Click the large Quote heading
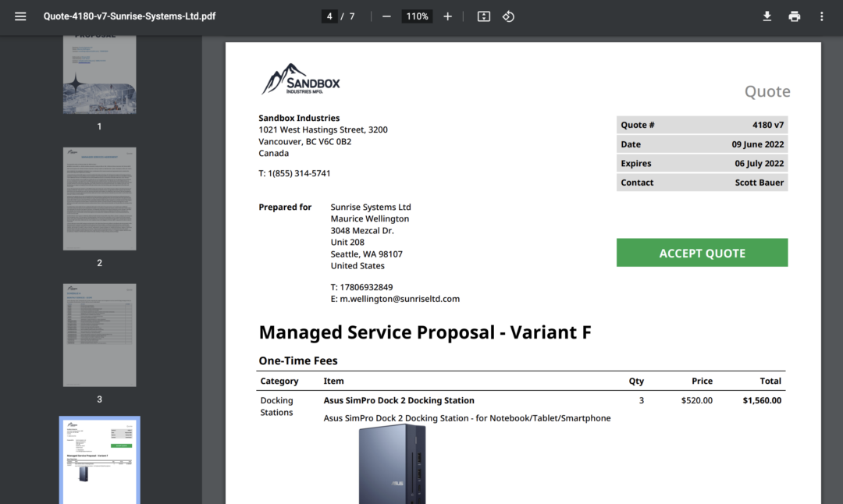Image resolution: width=843 pixels, height=504 pixels. click(x=767, y=91)
